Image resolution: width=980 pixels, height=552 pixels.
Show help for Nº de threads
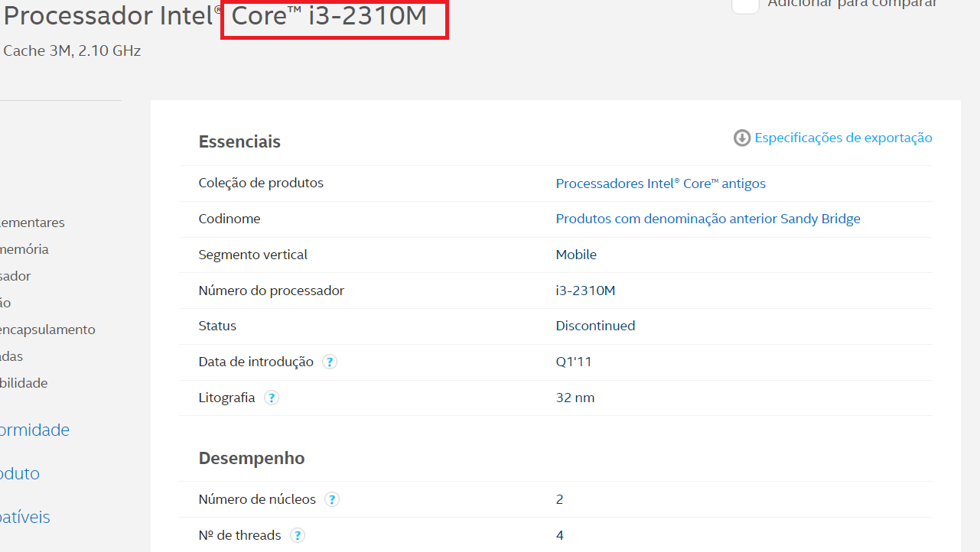point(298,535)
